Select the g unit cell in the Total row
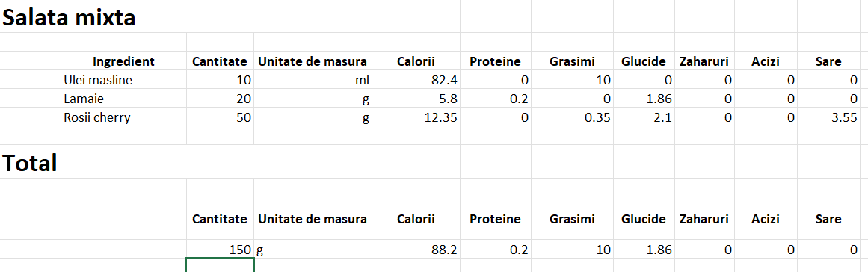This screenshot has height=272, width=868. (313, 250)
